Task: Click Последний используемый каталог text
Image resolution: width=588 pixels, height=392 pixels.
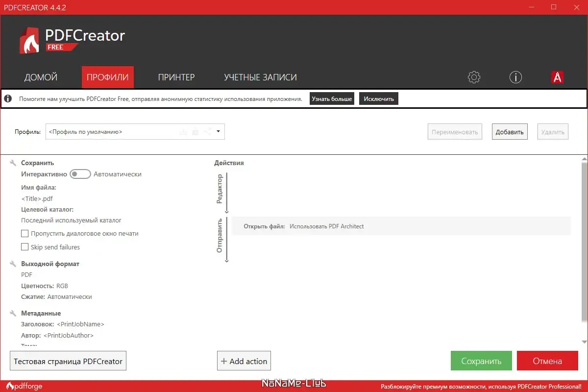Action: (71, 220)
